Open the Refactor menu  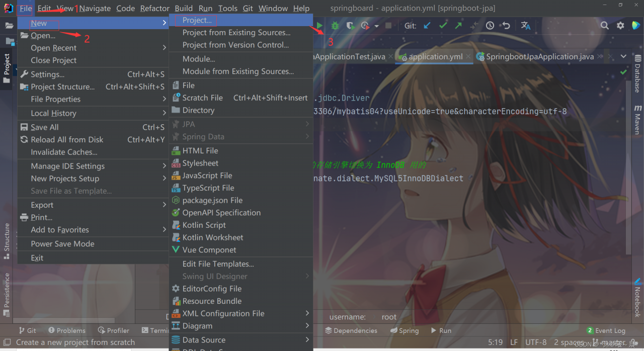pos(155,8)
